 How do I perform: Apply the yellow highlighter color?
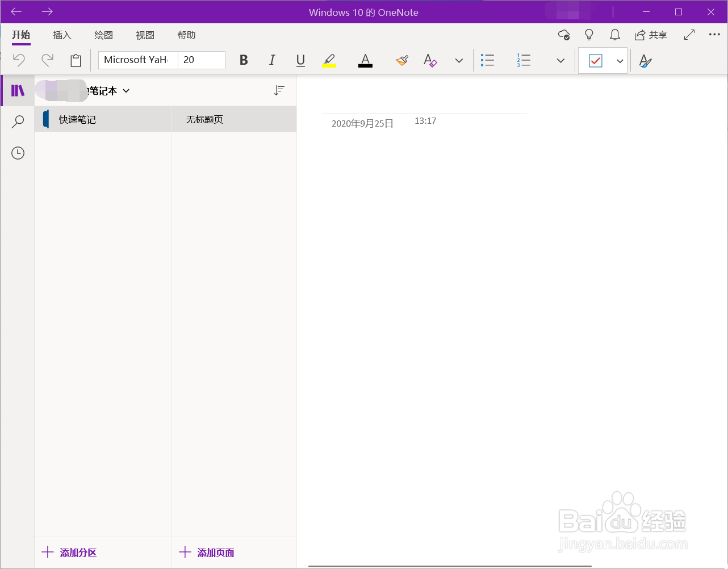(x=329, y=60)
